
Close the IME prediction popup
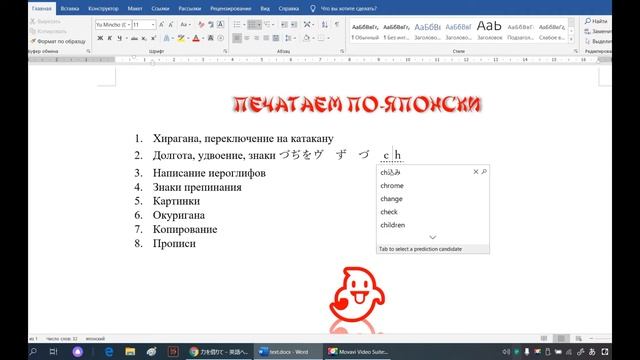pyautogui.click(x=476, y=172)
